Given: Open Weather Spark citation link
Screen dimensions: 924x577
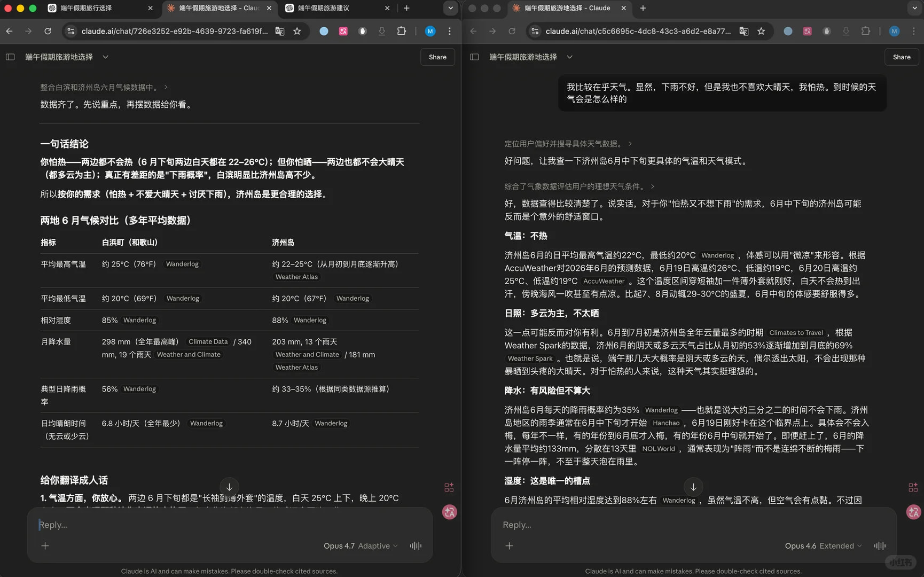Looking at the screenshot, I should [530, 358].
